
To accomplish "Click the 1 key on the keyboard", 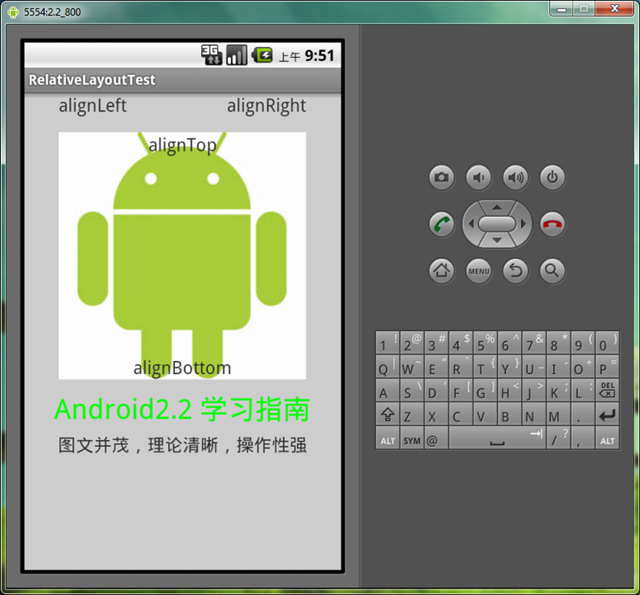I will 387,343.
